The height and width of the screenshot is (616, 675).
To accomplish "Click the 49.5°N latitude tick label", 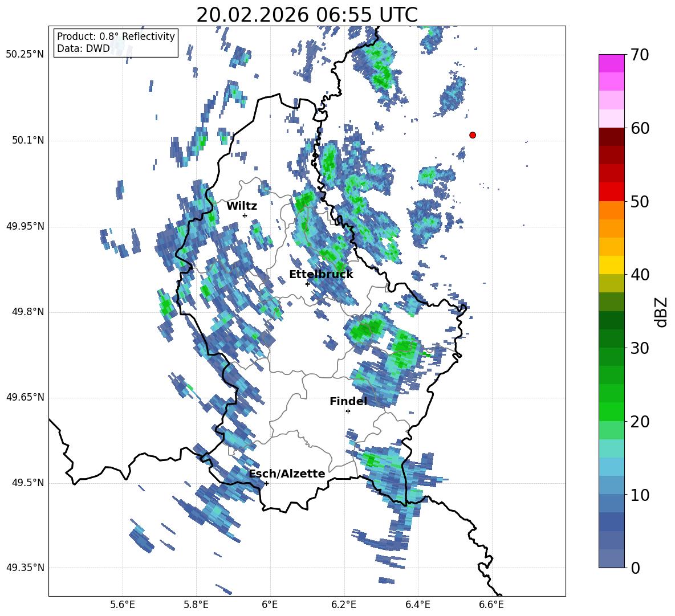I will [x=28, y=483].
